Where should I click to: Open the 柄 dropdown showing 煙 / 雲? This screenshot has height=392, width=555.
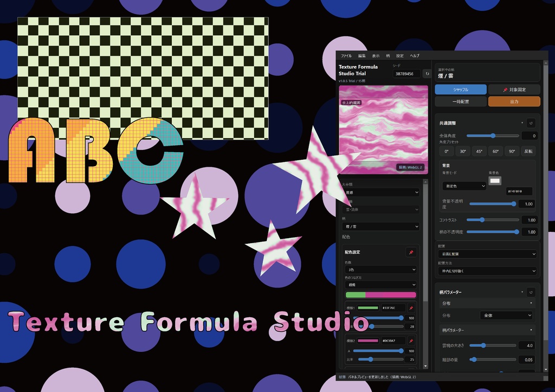coord(381,226)
